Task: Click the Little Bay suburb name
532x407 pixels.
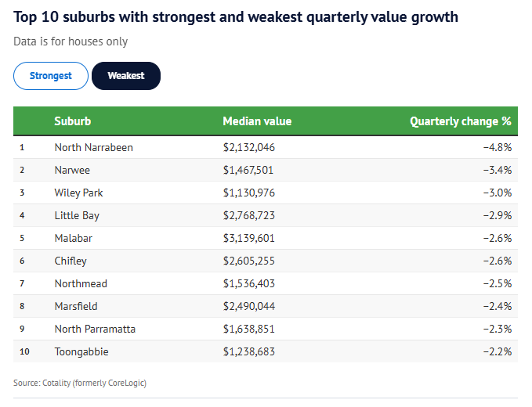Action: [77, 215]
